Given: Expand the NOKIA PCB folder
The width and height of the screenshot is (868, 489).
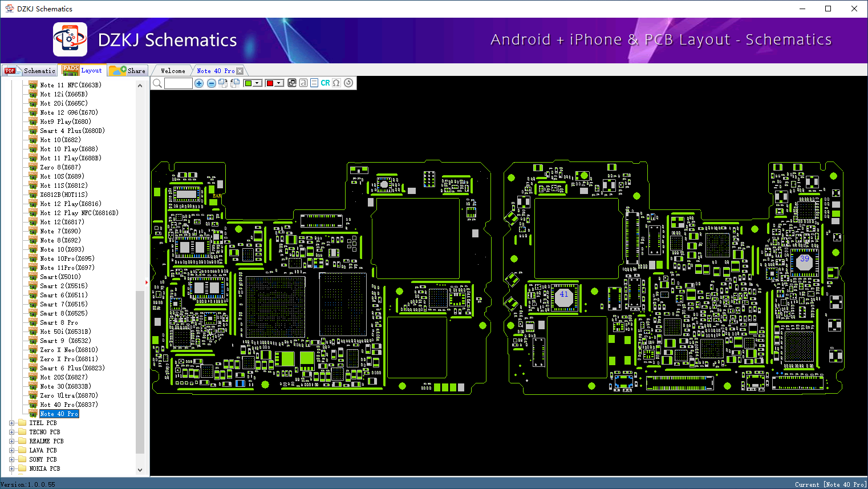Looking at the screenshot, I should (x=11, y=468).
